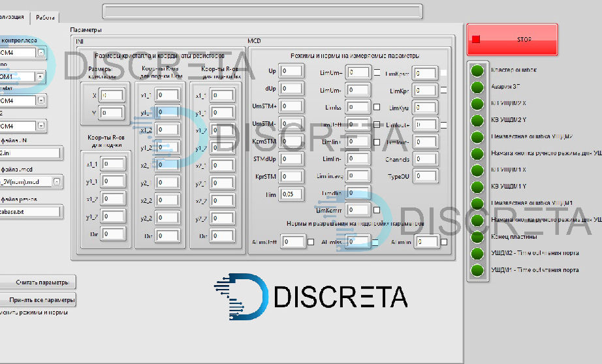Click the green LED for Кластер ошибок
This screenshot has width=602, height=364.
[477, 70]
